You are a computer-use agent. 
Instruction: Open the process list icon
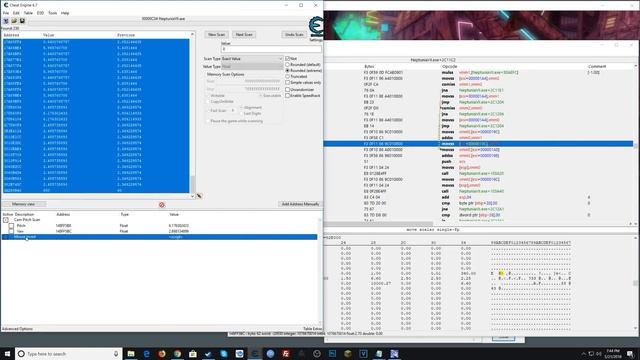click(x=6, y=21)
